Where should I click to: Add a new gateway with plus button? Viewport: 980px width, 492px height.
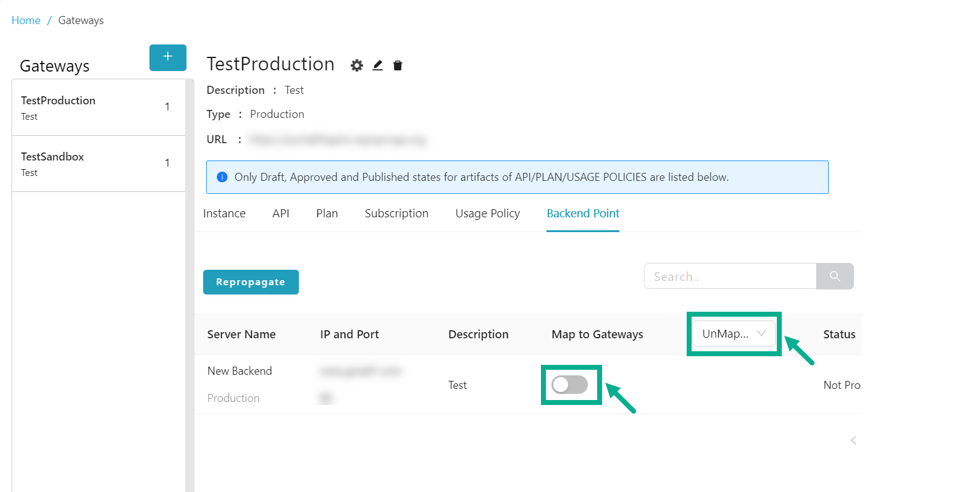tap(167, 57)
